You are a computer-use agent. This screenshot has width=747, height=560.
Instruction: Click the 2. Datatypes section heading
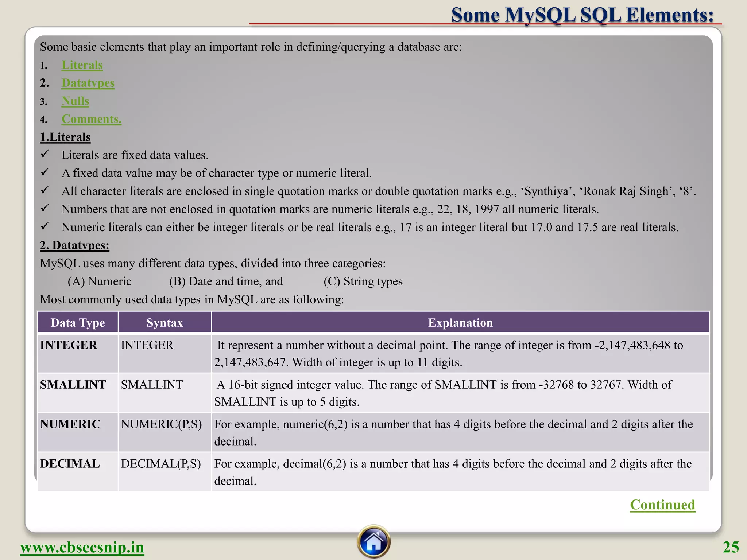pos(74,245)
